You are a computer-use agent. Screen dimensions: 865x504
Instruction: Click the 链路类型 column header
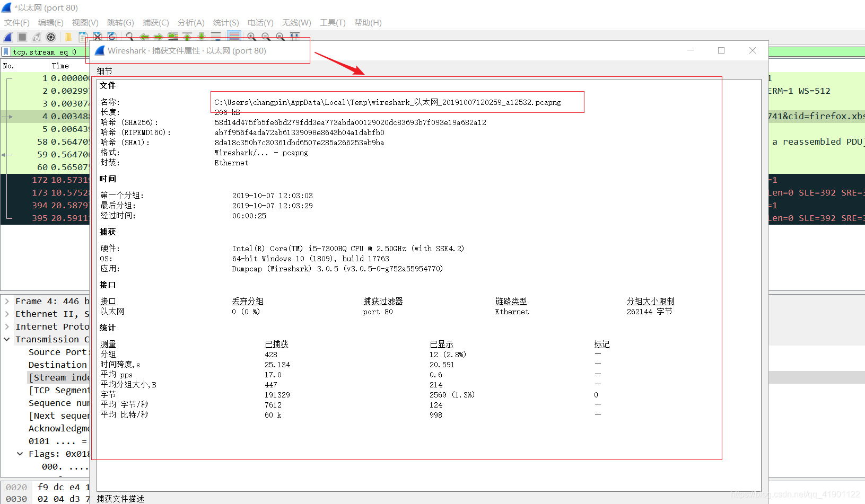pyautogui.click(x=511, y=301)
